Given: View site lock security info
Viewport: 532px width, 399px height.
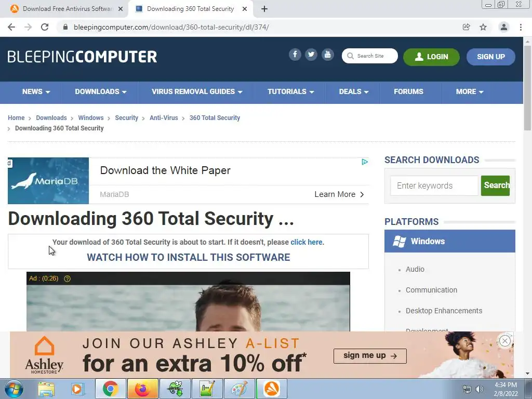Looking at the screenshot, I should [66, 27].
